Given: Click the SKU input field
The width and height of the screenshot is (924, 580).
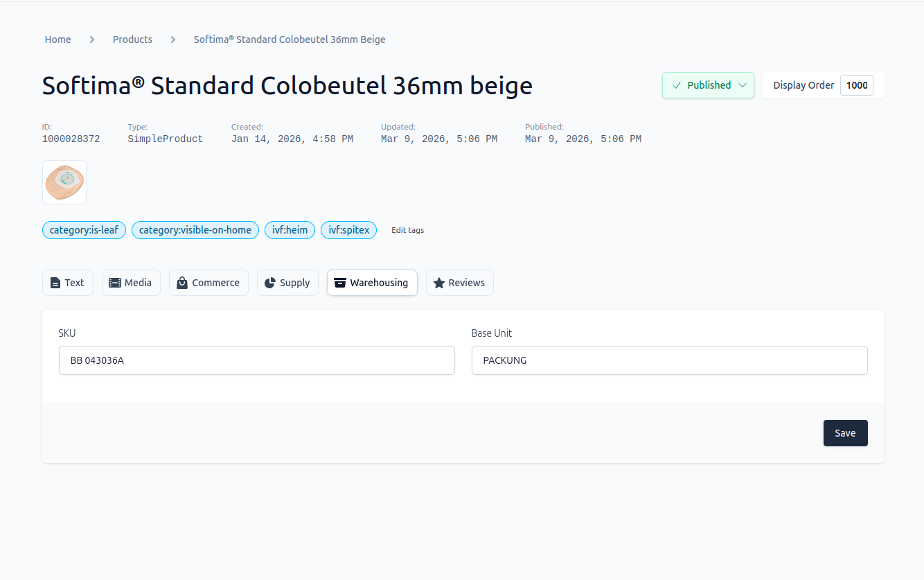Looking at the screenshot, I should (x=257, y=360).
